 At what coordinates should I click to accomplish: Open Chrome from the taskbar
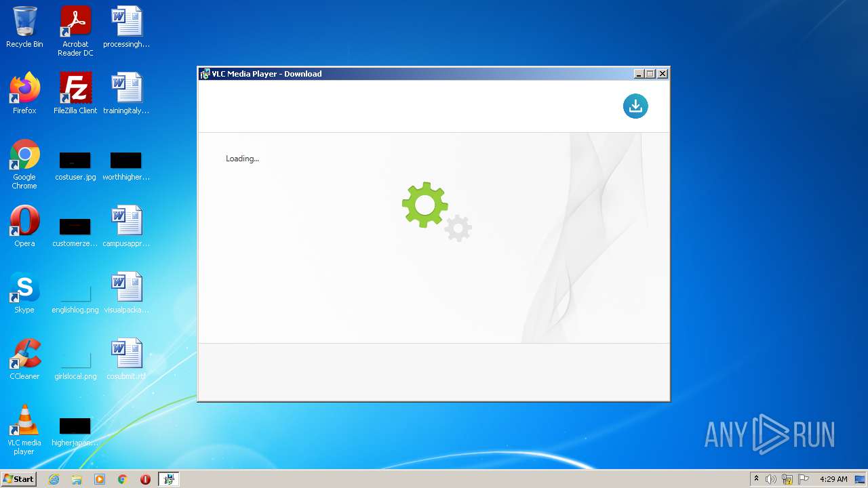pos(123,479)
